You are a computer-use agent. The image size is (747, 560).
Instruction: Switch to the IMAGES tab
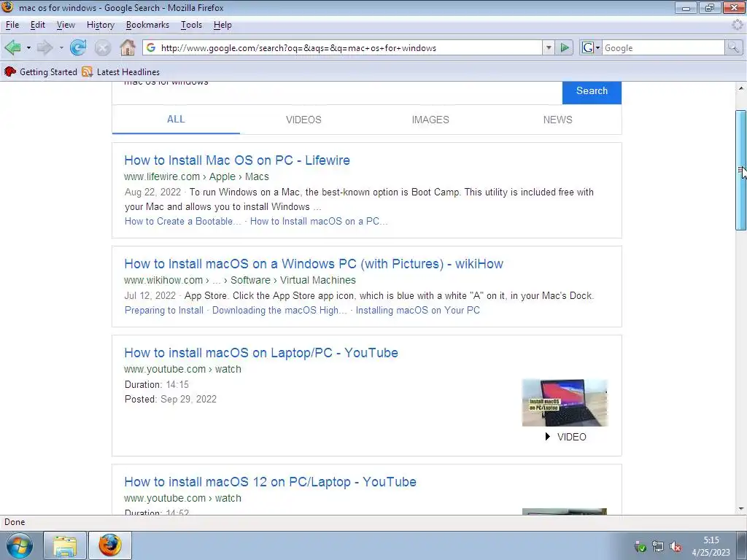point(430,120)
